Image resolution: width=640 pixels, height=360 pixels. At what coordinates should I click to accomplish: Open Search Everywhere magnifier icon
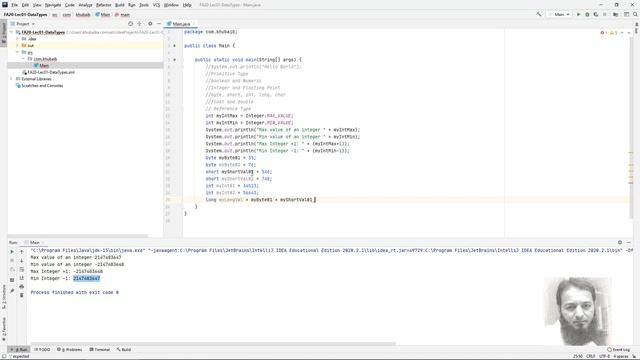click(x=635, y=14)
